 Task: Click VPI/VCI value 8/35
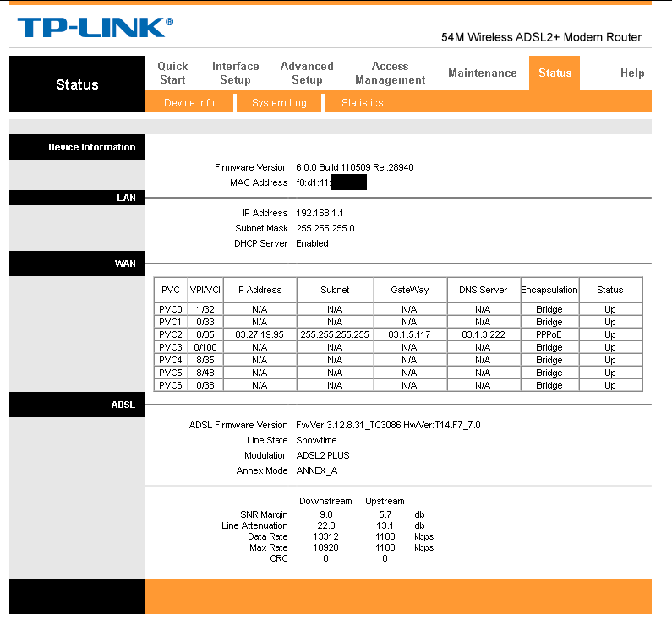tap(205, 360)
